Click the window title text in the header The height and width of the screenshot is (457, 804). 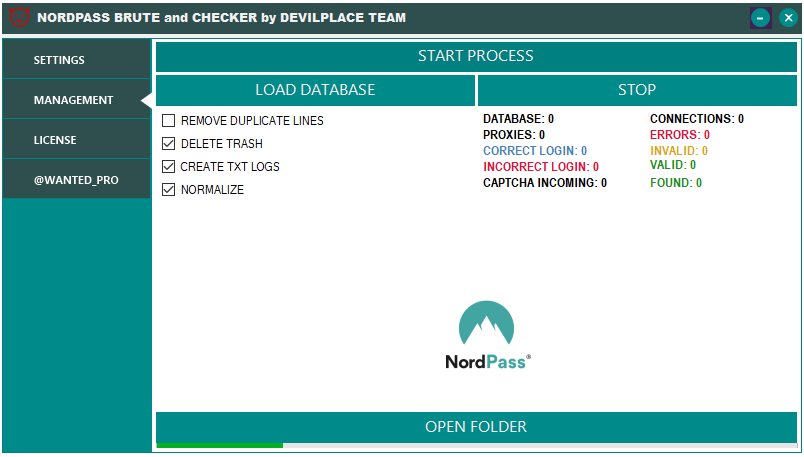pos(222,17)
